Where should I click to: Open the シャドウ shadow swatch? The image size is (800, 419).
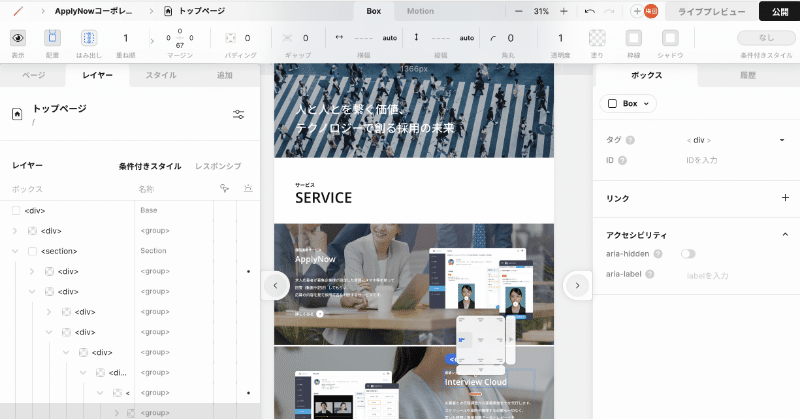coord(670,38)
